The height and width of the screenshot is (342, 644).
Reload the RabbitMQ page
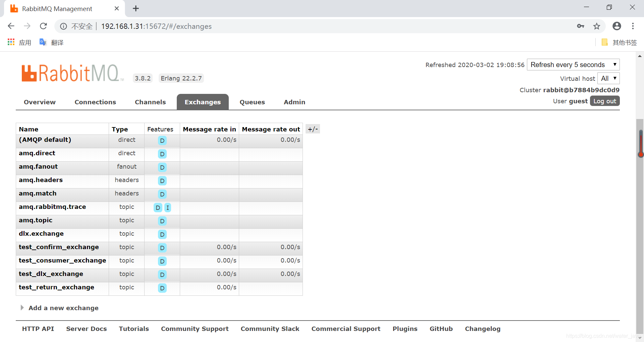pyautogui.click(x=43, y=26)
